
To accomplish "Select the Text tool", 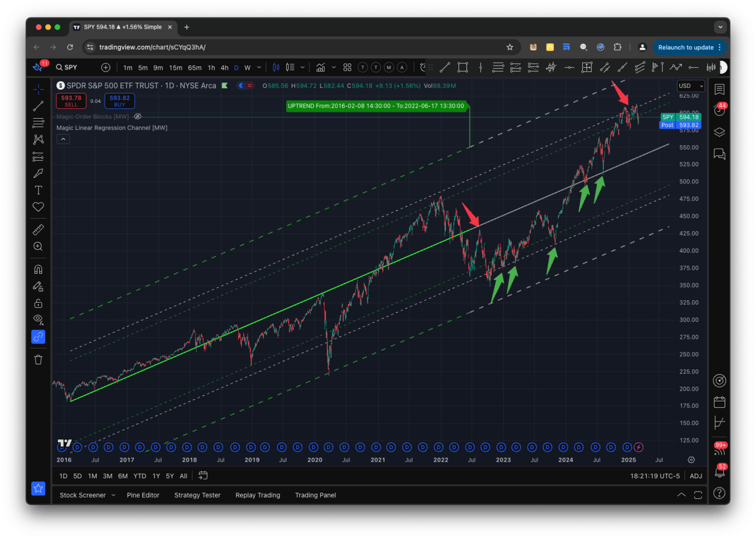I will (39, 190).
